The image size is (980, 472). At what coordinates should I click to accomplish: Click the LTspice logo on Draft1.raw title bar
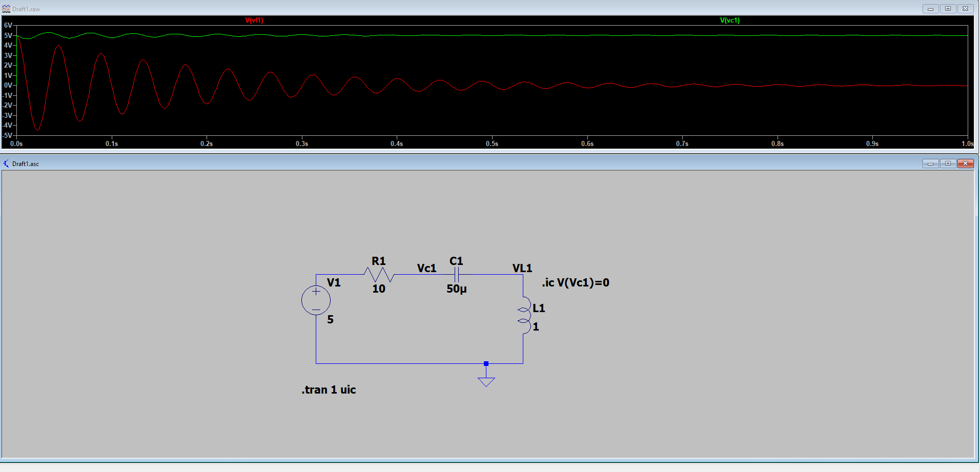pyautogui.click(x=6, y=8)
